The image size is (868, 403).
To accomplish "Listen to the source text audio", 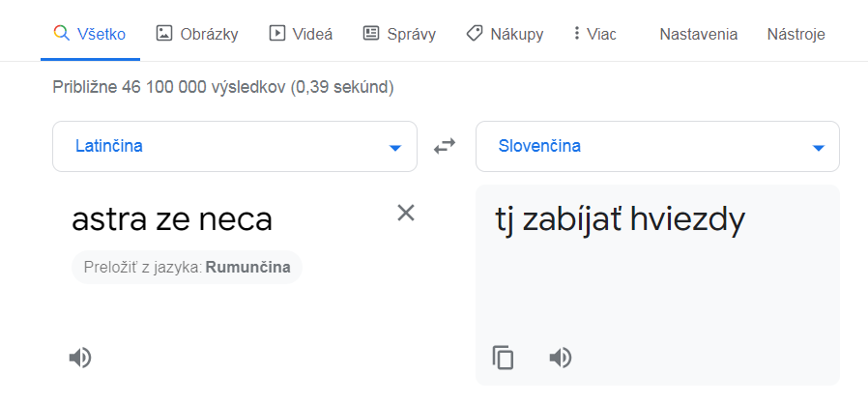I will pos(80,358).
